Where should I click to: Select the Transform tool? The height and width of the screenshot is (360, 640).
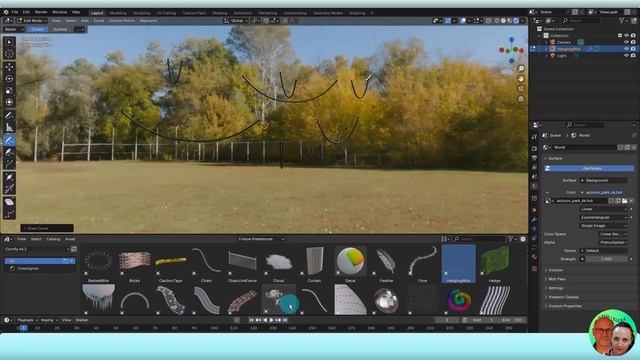pos(9,102)
